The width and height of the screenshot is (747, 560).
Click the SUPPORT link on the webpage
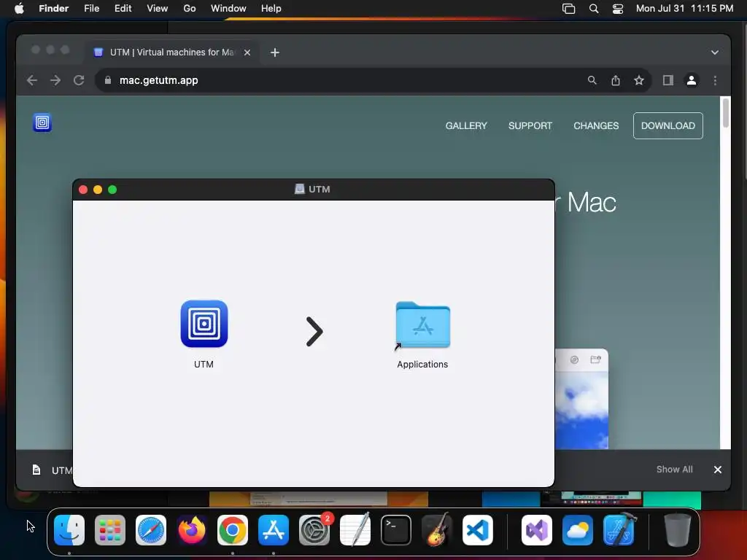[x=530, y=125]
